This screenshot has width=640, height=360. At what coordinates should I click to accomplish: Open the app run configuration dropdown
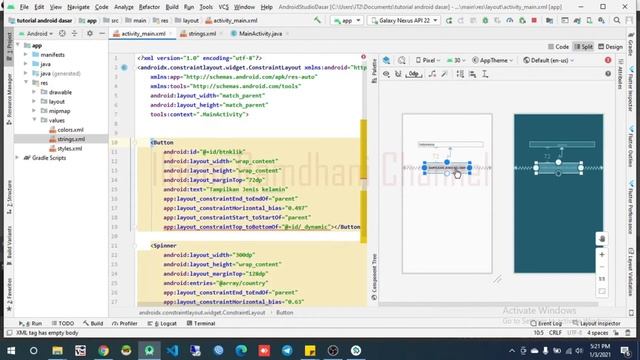pos(347,20)
